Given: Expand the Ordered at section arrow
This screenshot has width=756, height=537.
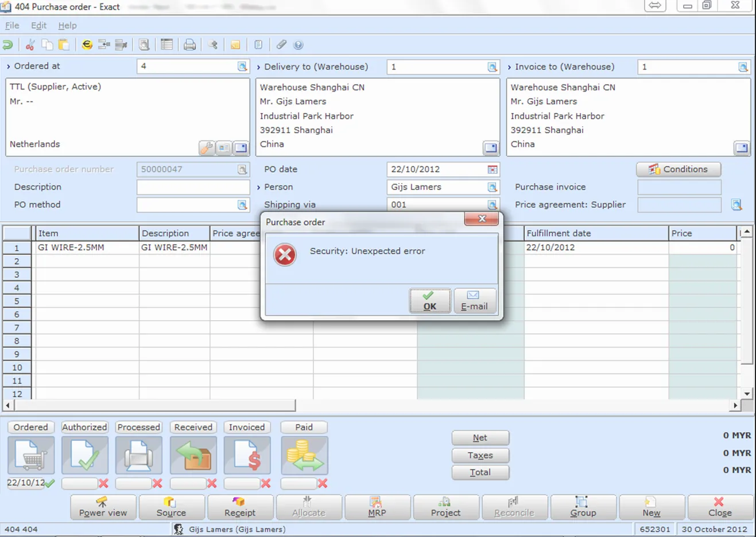Looking at the screenshot, I should [x=9, y=67].
